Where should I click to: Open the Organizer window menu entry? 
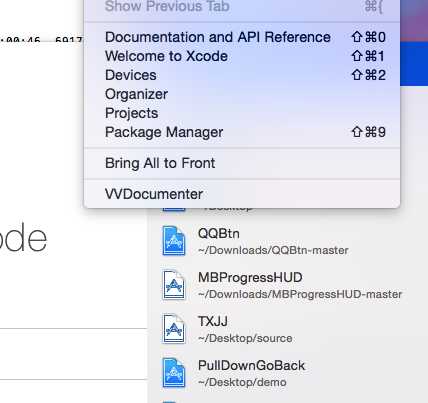tap(242, 94)
